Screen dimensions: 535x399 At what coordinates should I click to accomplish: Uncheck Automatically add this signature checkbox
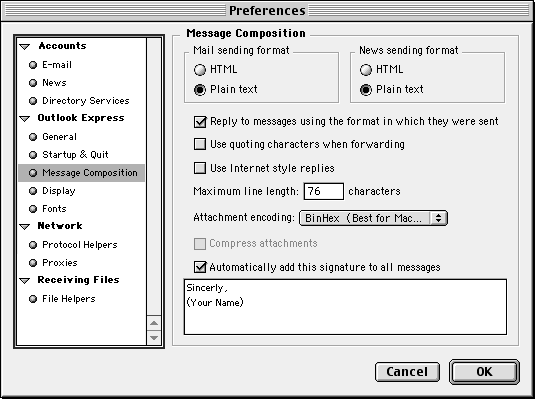click(200, 267)
